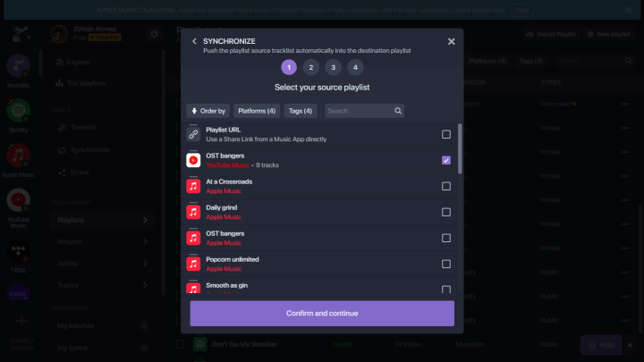The width and height of the screenshot is (644, 362).
Task: Open background Tags (4) filter
Action: pos(531,61)
